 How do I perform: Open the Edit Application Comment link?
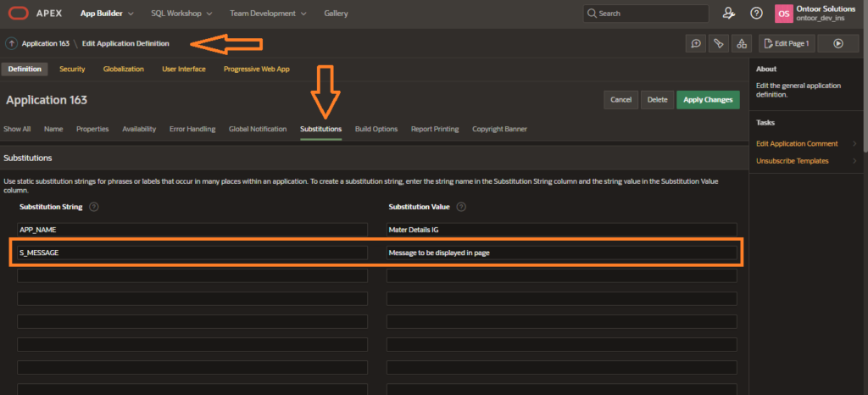point(796,143)
